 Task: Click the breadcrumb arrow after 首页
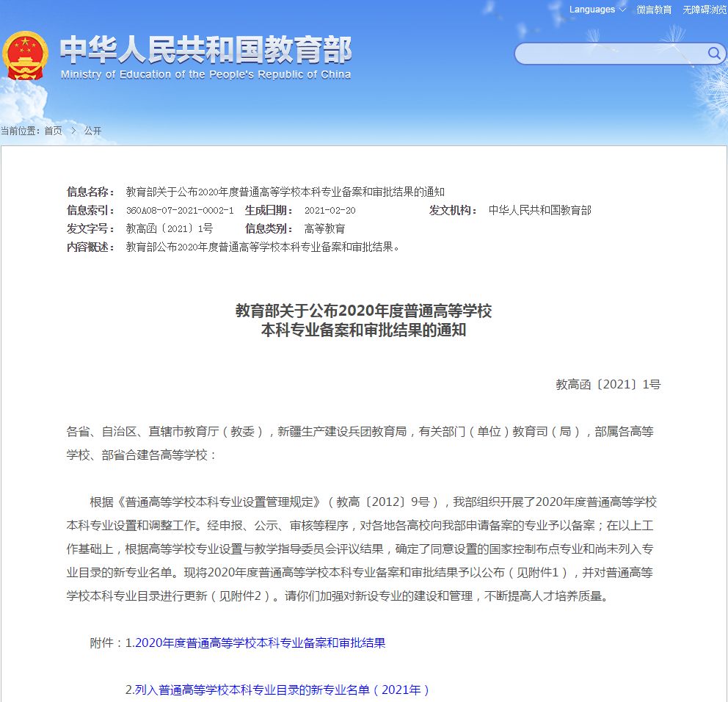(x=73, y=131)
